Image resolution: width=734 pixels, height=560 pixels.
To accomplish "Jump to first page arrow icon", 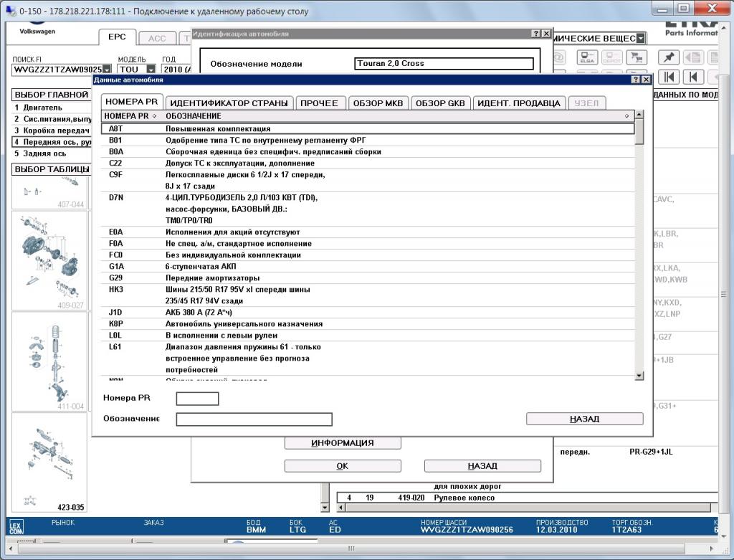I will tap(669, 77).
